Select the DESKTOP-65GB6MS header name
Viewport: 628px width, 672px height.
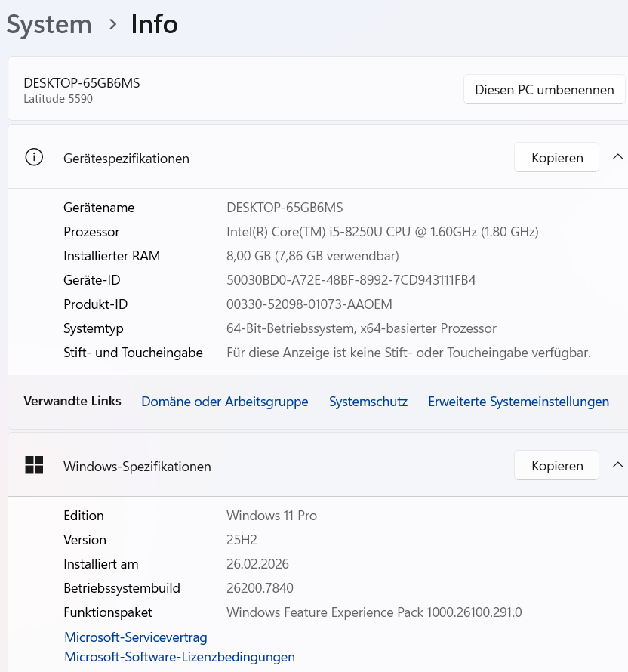click(82, 83)
